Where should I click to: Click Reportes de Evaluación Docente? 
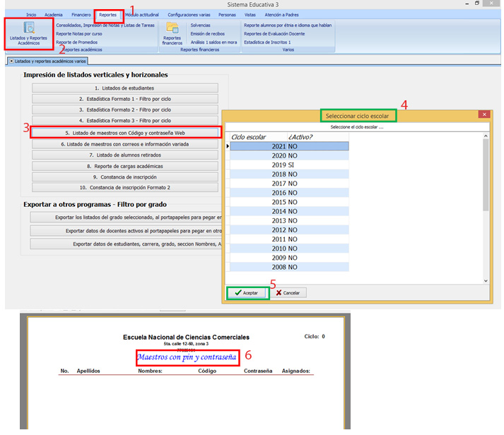click(274, 33)
